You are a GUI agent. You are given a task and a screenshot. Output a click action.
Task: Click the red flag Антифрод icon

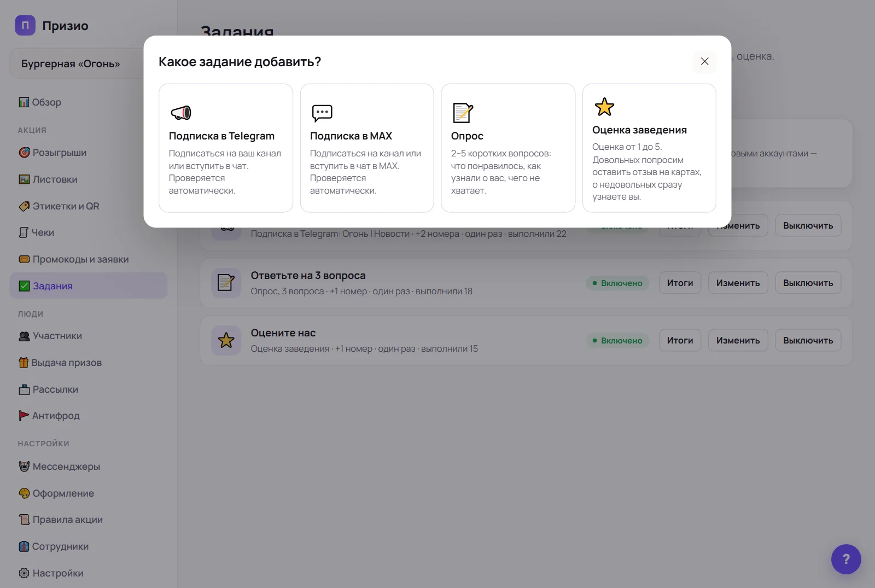(x=24, y=416)
